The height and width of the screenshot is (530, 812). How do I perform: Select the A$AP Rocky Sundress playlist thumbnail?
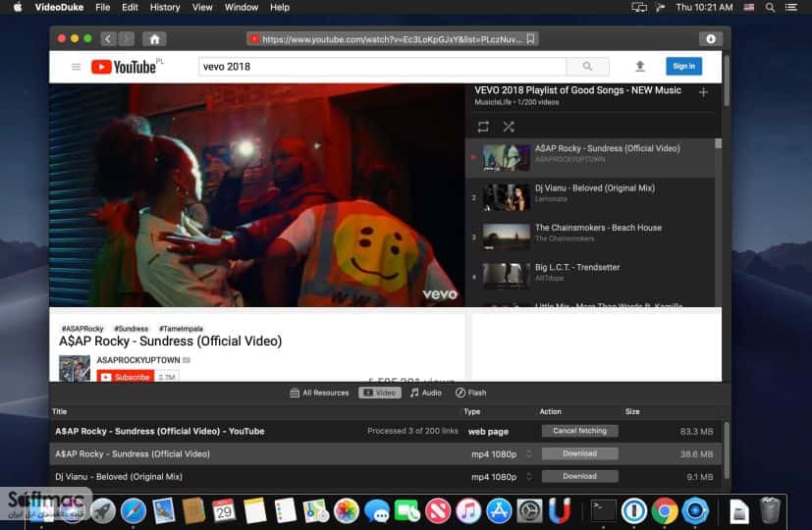pyautogui.click(x=507, y=157)
